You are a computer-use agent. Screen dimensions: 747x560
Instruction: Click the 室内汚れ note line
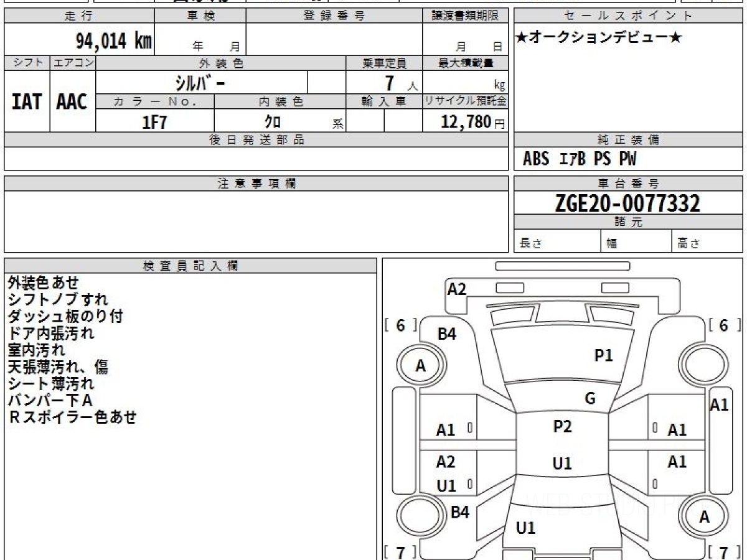click(36, 350)
